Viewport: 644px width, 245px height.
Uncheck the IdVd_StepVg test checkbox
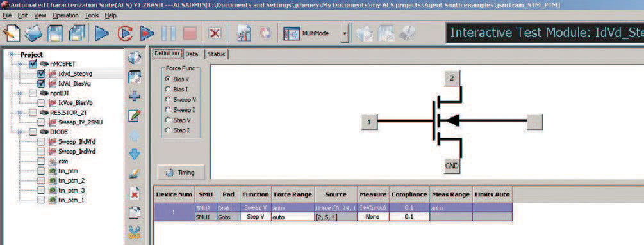click(41, 74)
